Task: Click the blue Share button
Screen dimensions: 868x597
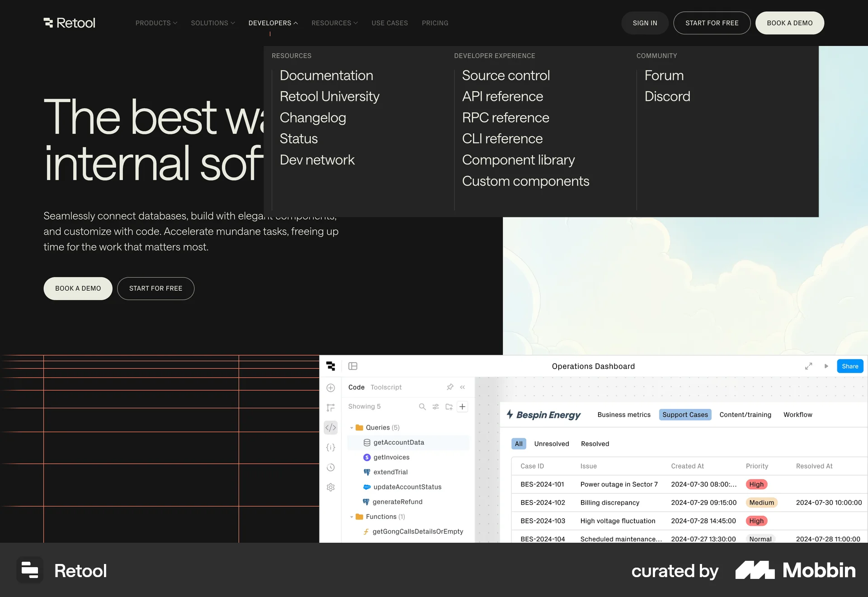Action: pyautogui.click(x=850, y=366)
